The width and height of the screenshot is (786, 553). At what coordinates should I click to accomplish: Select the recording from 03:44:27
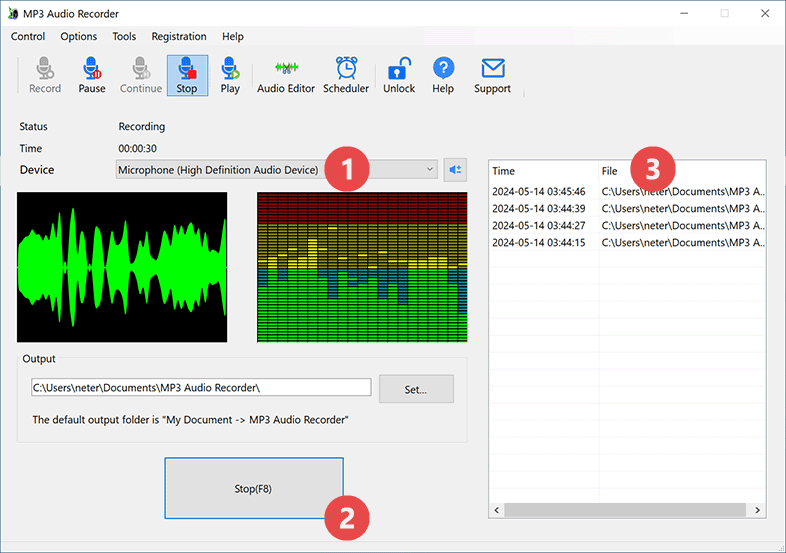coord(627,226)
